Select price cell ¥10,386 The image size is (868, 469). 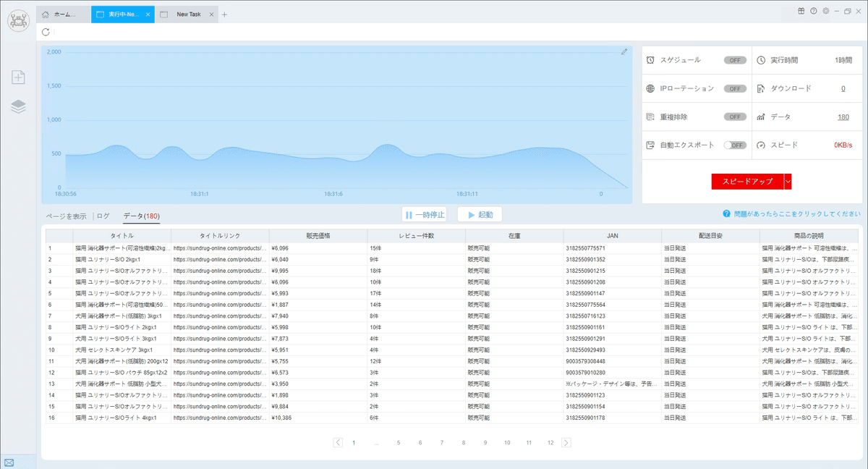(318, 418)
